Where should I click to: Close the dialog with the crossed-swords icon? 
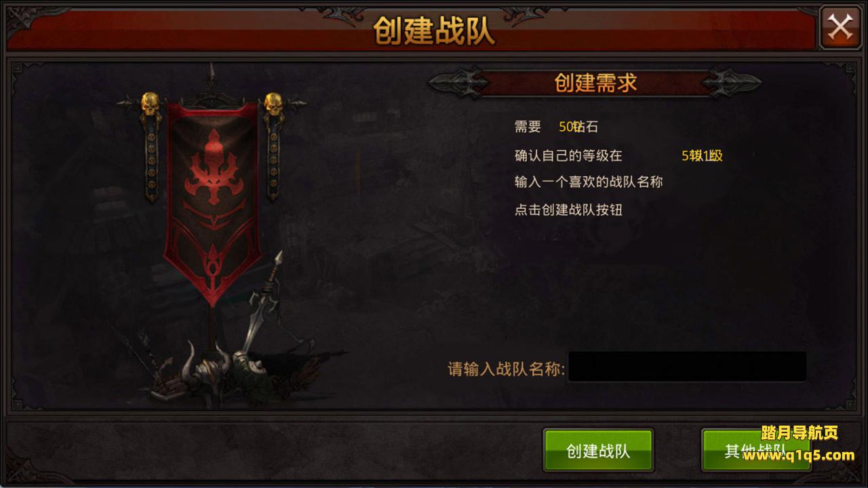click(x=840, y=27)
